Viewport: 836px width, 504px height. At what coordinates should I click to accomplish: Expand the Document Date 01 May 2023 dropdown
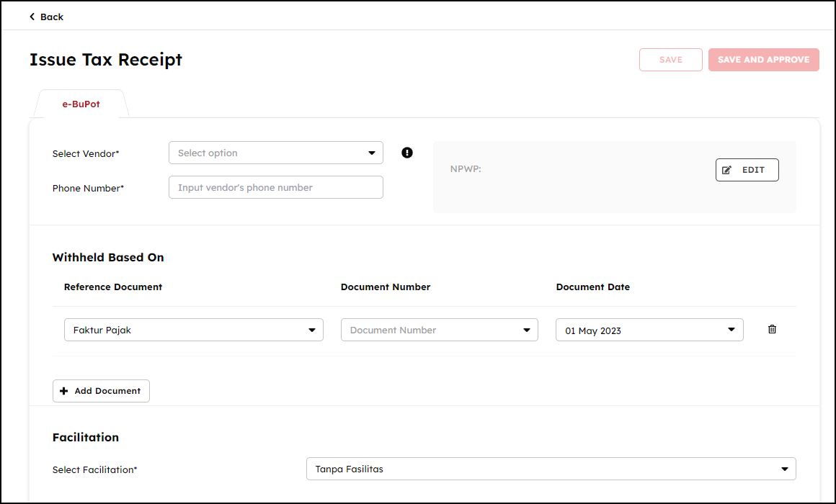[x=649, y=330]
